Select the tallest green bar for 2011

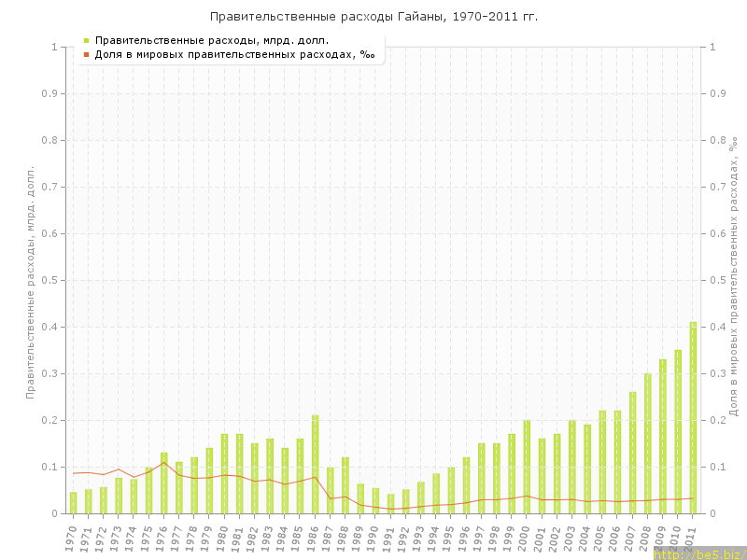(x=693, y=417)
